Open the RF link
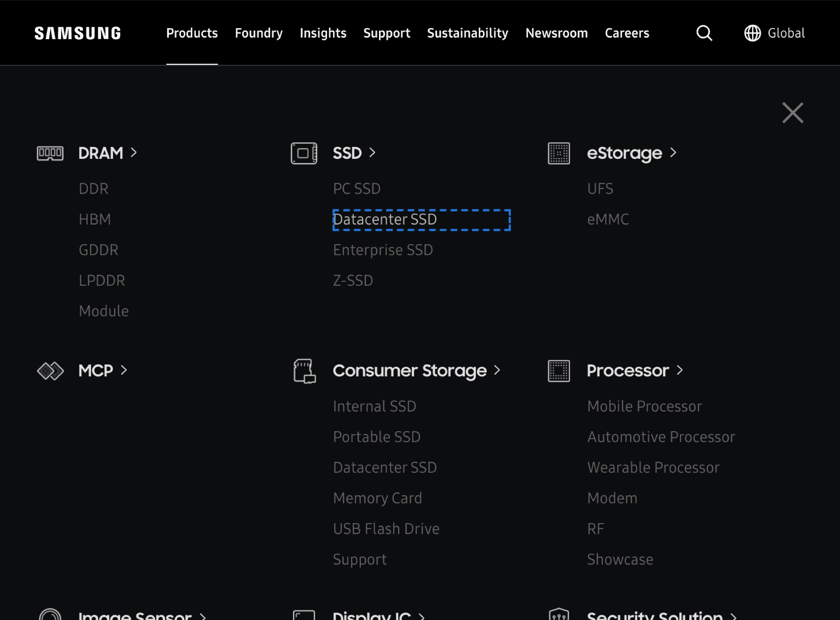Viewport: 840px width, 620px height. pyautogui.click(x=596, y=528)
